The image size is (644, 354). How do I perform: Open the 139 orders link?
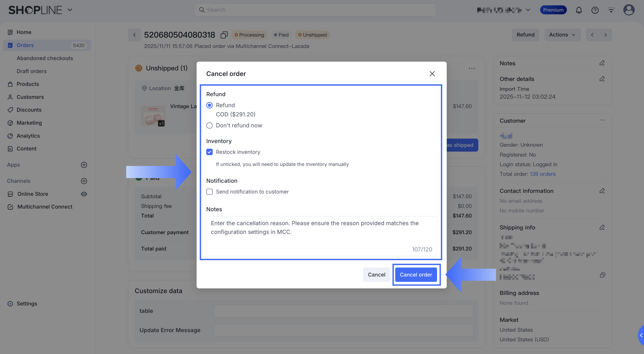coord(542,174)
